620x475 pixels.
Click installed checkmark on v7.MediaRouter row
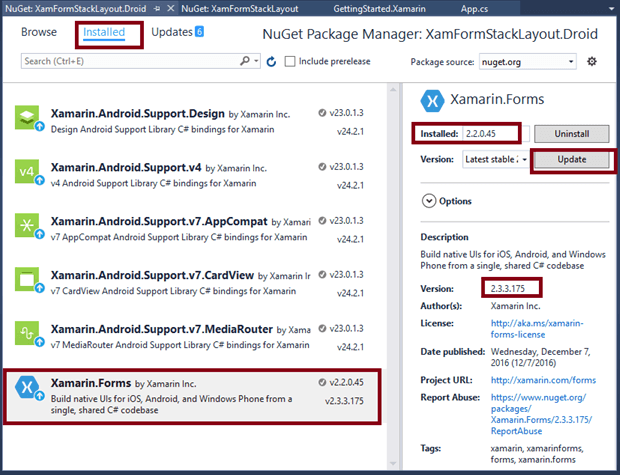322,328
